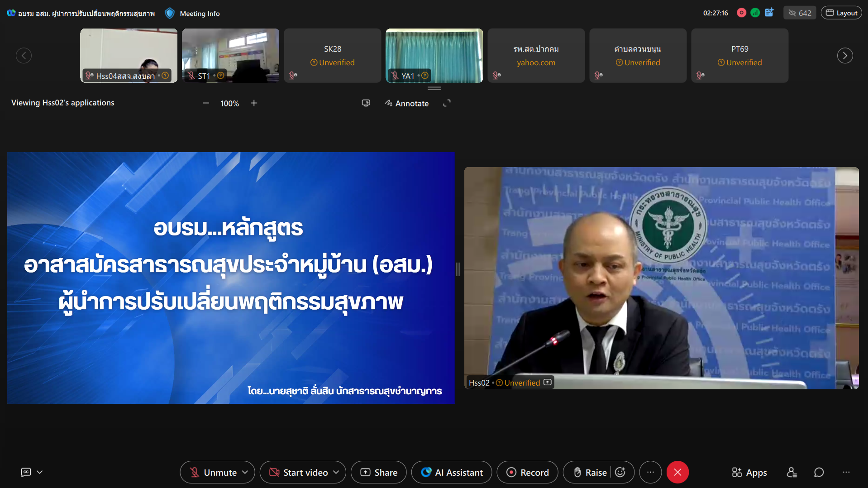Leave meeting with red X button
868x488 pixels.
[677, 472]
